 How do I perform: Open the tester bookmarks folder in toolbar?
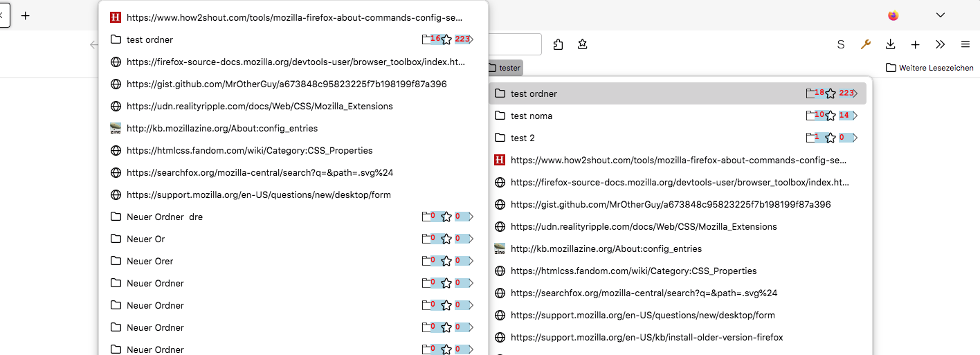505,68
